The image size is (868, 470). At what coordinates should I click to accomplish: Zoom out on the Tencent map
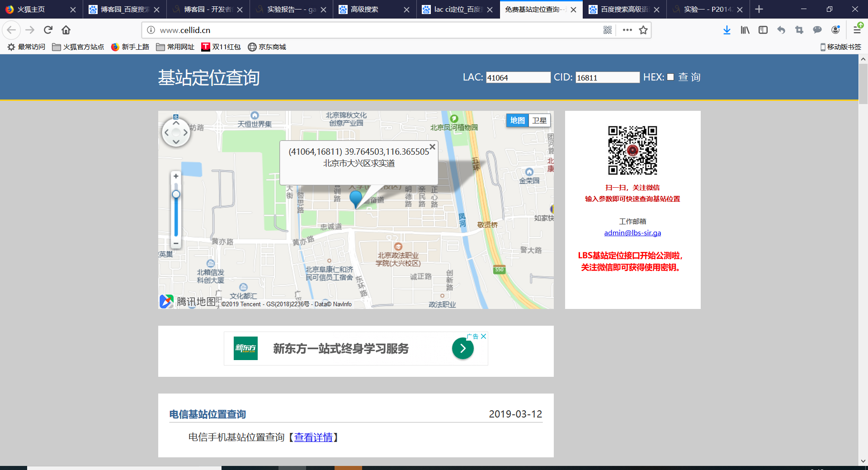tap(176, 243)
